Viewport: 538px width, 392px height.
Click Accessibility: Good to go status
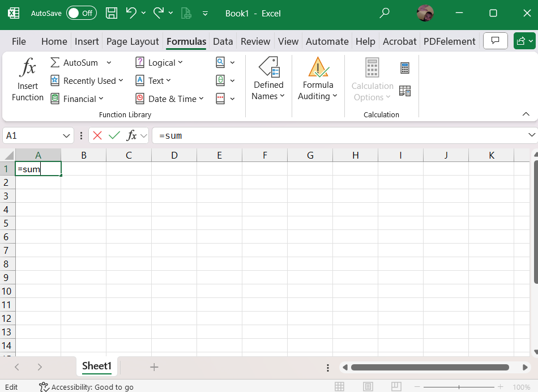[x=87, y=387]
